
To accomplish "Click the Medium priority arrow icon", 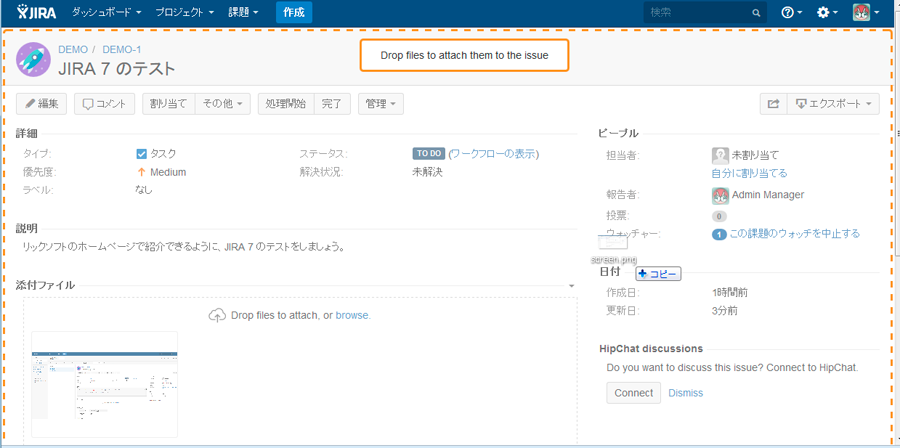I will click(141, 172).
